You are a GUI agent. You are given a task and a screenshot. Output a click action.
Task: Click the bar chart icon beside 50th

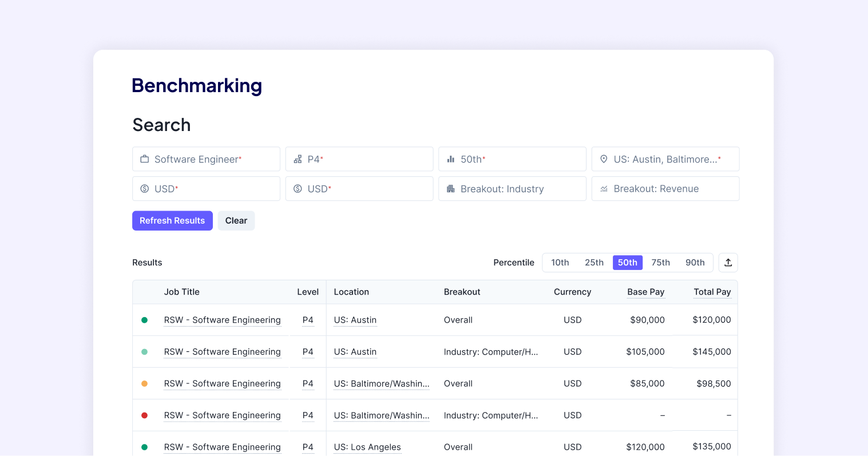pos(451,159)
